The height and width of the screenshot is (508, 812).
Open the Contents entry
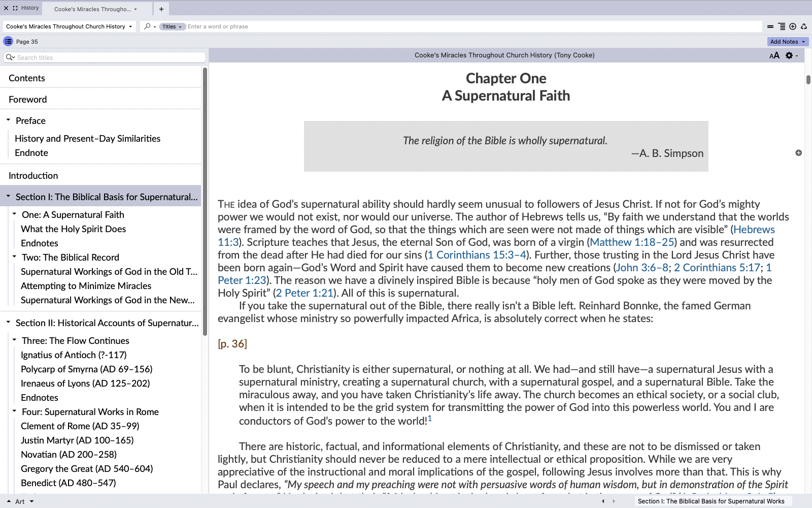[x=27, y=78]
